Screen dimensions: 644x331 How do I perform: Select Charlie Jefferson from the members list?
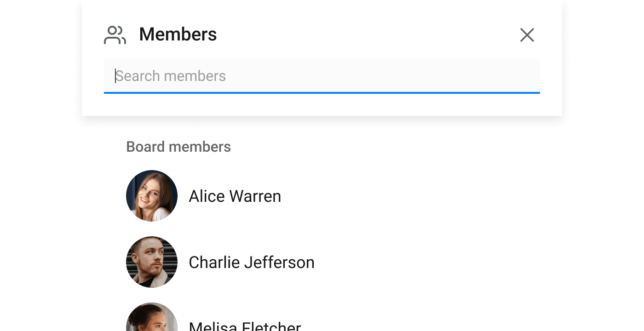(251, 262)
